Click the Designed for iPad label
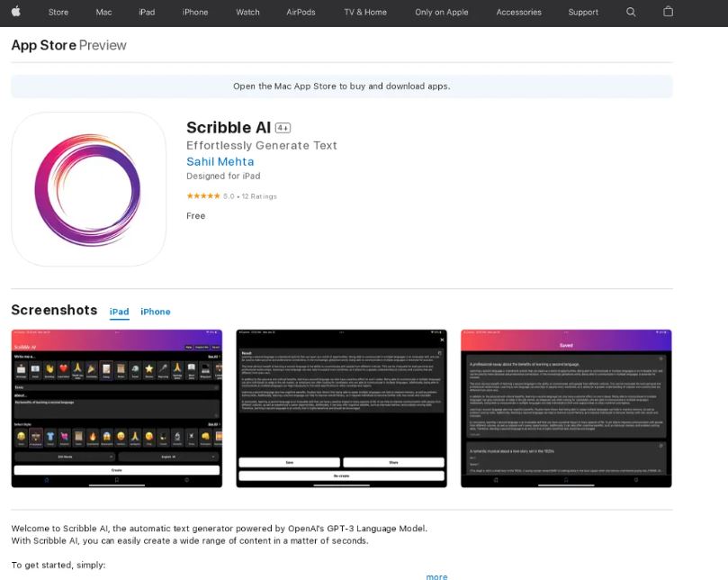The height and width of the screenshot is (580, 728). [223, 177]
